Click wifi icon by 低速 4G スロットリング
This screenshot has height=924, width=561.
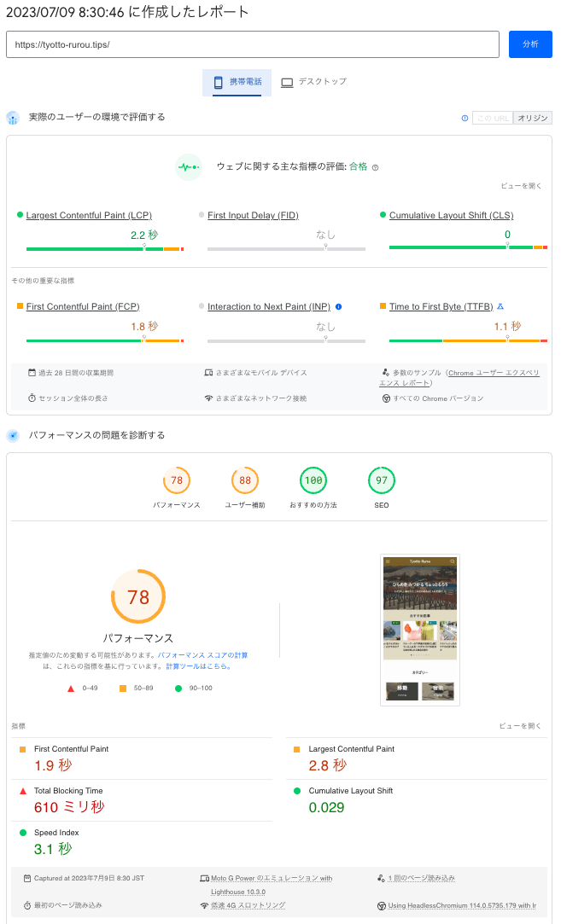(x=204, y=906)
